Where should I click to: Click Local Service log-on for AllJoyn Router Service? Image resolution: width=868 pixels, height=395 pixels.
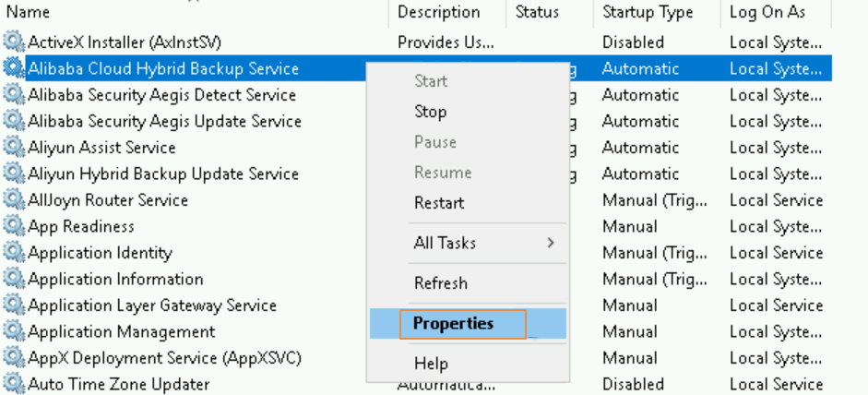(776, 200)
